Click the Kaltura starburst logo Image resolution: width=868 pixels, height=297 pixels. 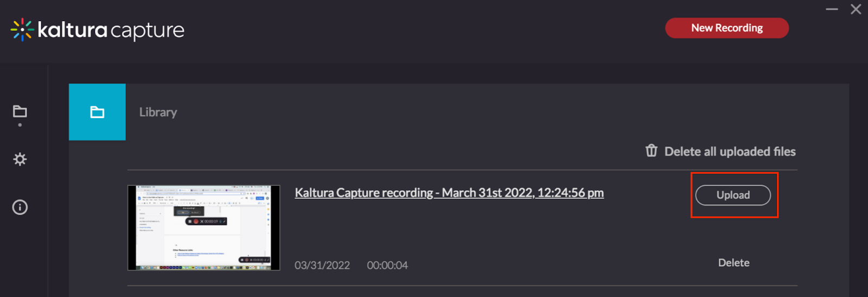click(22, 30)
